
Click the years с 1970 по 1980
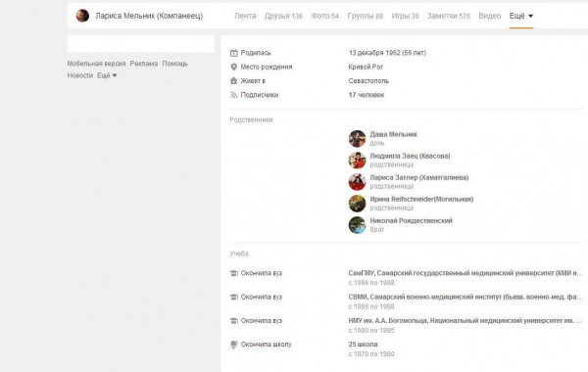coord(371,354)
